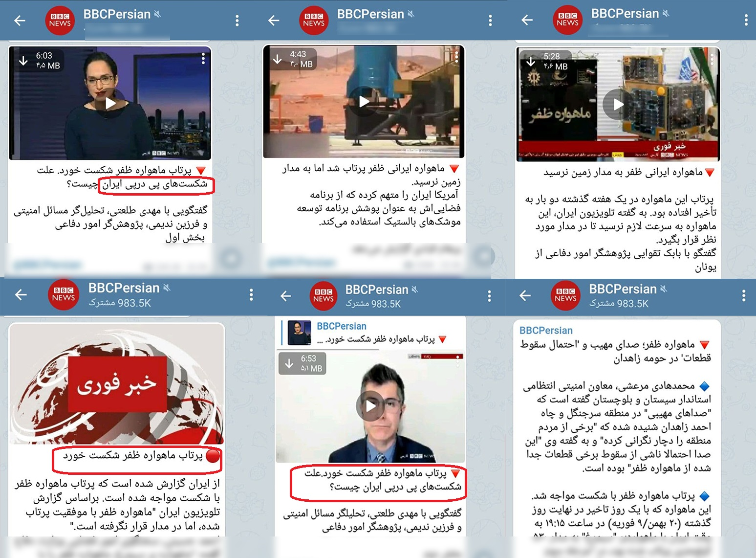
Task: Play the 5:28 Zafar satellite video
Action: pyautogui.click(x=618, y=104)
